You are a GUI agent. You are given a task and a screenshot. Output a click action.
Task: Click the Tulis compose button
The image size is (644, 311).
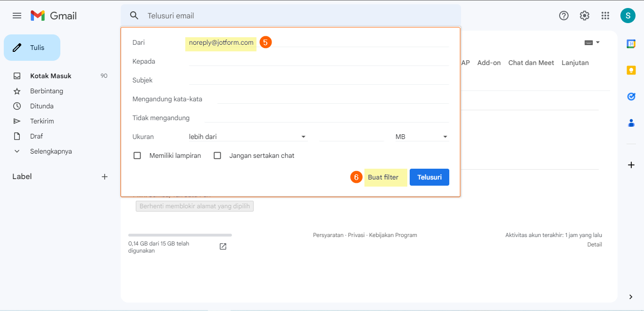click(32, 48)
